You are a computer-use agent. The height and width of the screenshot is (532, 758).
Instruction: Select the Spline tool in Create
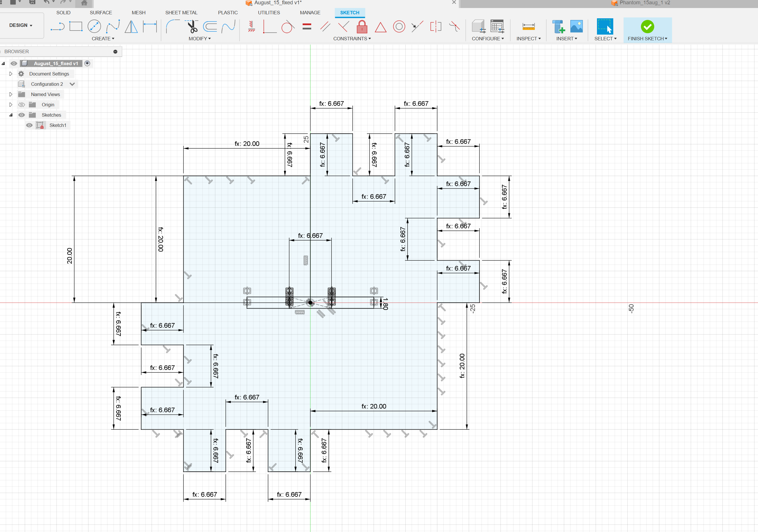(x=113, y=26)
